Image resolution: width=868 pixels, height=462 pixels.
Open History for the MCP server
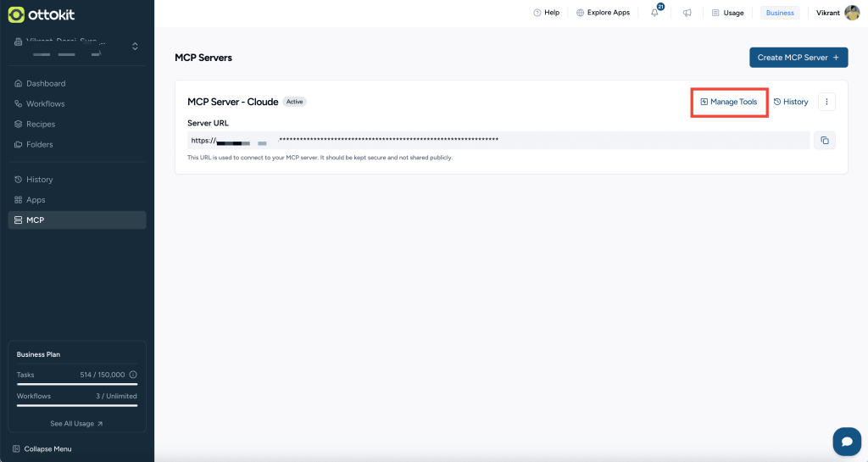(791, 102)
